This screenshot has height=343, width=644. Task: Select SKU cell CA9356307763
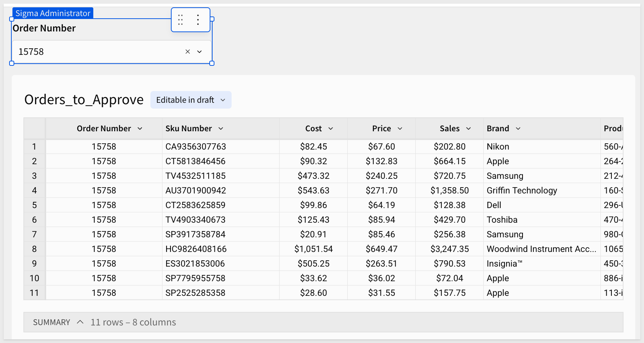196,147
